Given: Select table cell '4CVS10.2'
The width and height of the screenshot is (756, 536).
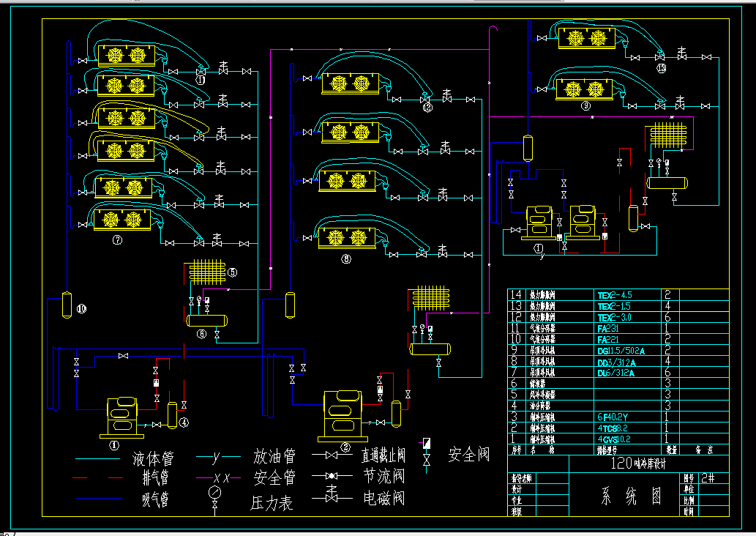Looking at the screenshot, I should 614,439.
